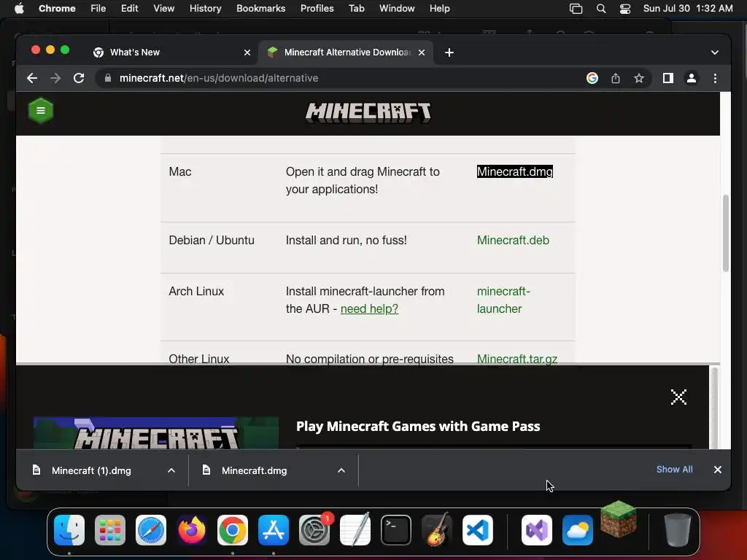
Task: Click the 'Debian / Ubuntu' platform cell
Action: click(211, 240)
